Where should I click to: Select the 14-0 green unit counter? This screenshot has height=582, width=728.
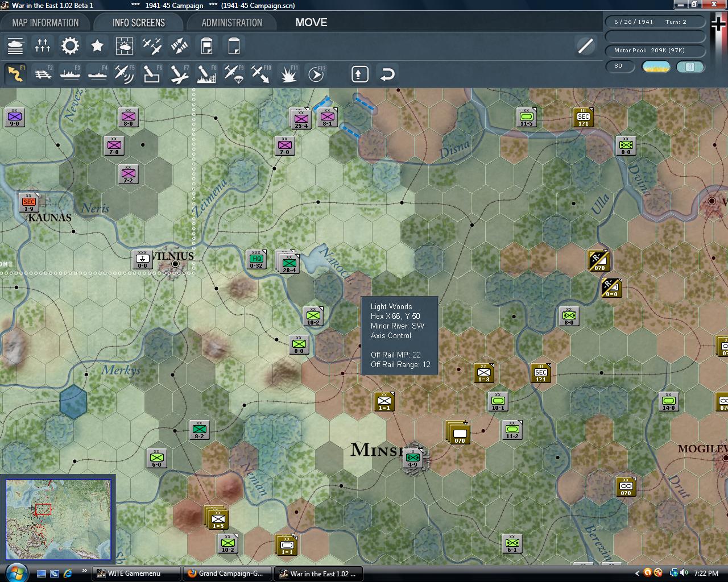click(669, 402)
